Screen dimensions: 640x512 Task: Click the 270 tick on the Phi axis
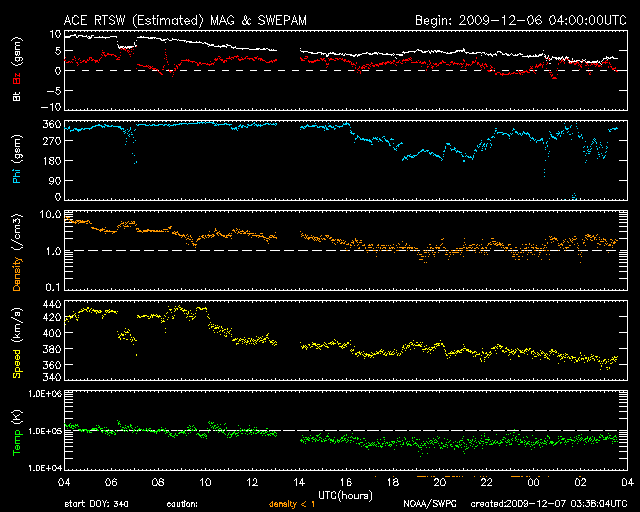point(52,141)
